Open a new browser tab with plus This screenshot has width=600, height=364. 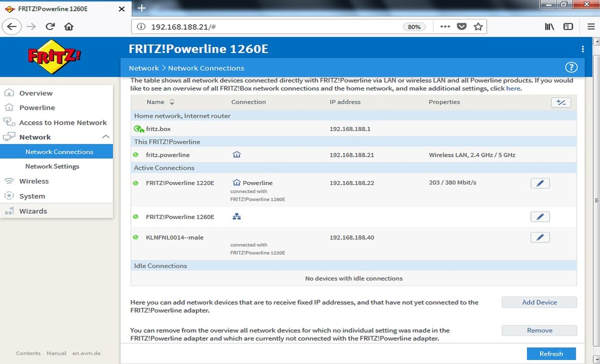142,8
